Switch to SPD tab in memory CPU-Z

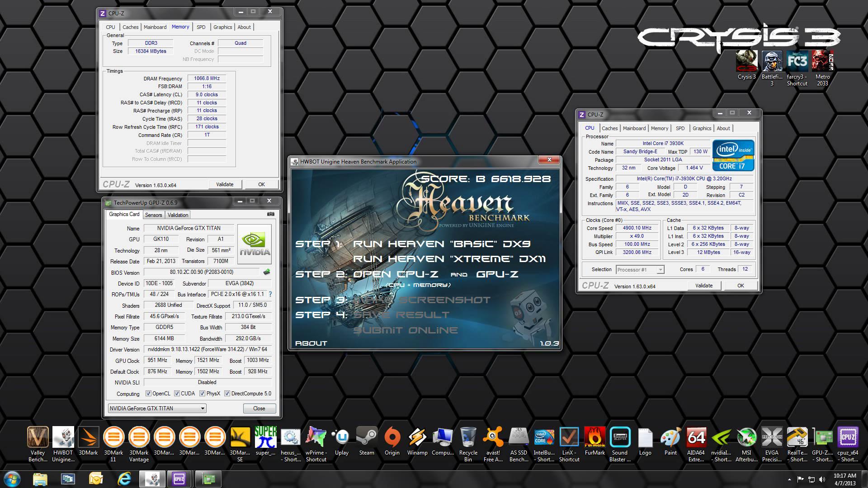(x=201, y=27)
